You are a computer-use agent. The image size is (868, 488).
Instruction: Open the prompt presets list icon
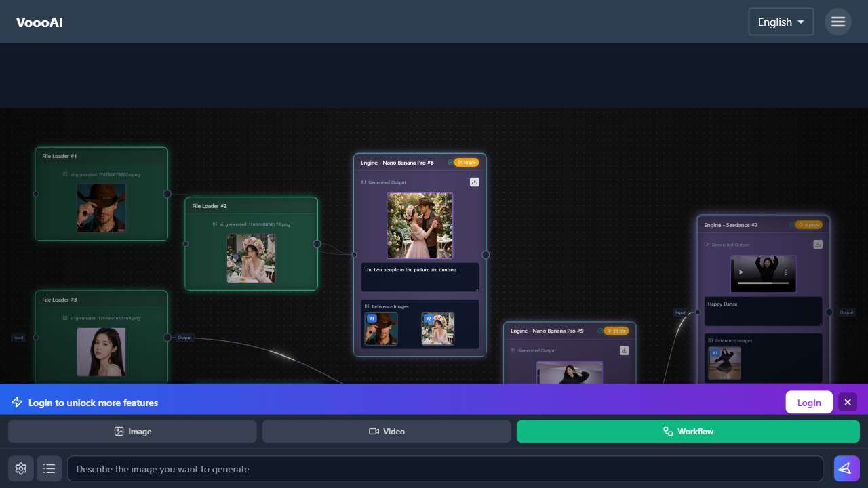[50, 468]
